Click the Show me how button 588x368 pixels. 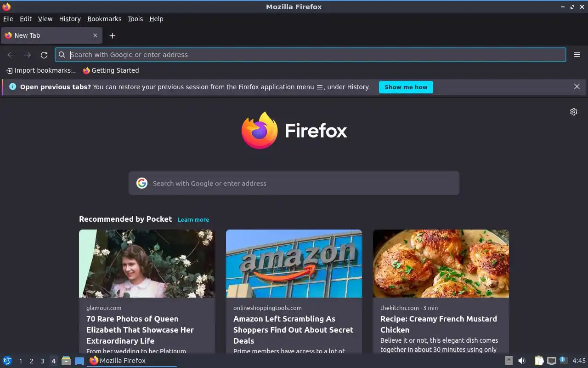pos(406,87)
